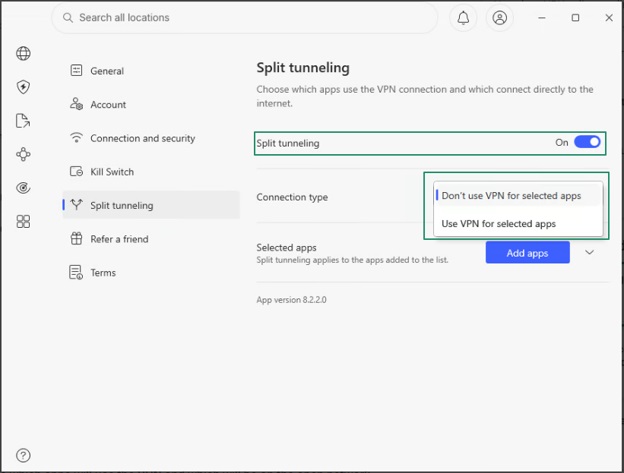
Task: Click the Split tunneling fork icon
Action: coord(76,205)
